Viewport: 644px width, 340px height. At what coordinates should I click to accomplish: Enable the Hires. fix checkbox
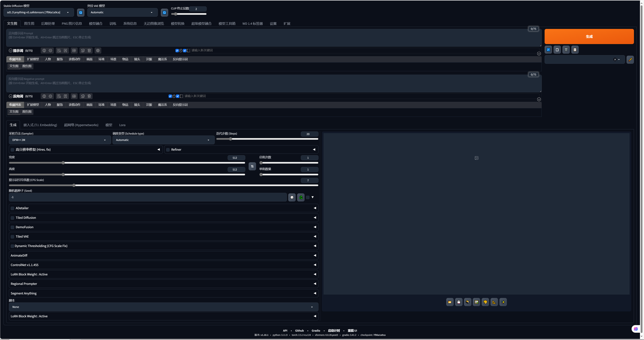pyautogui.click(x=12, y=150)
